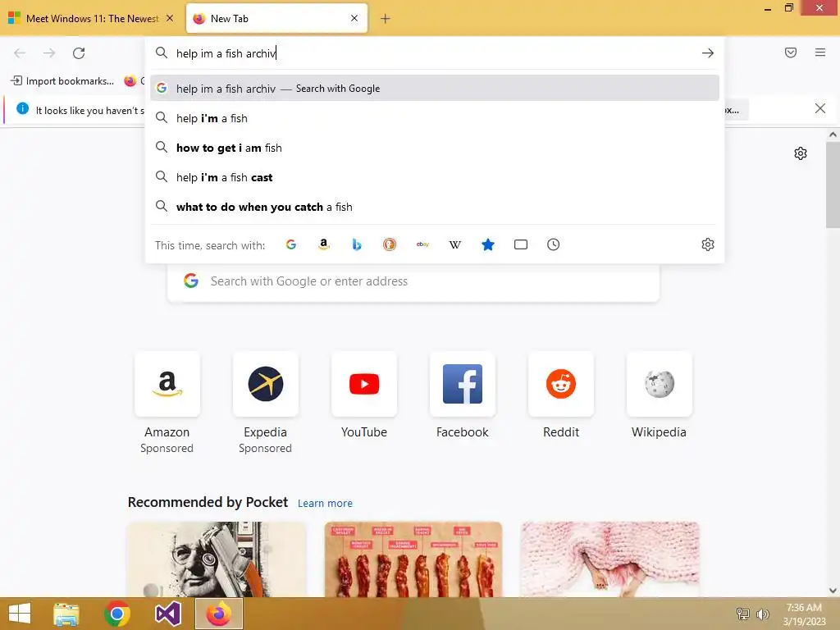Image resolution: width=840 pixels, height=630 pixels.
Task: Open Windows Start menu
Action: [x=20, y=614]
